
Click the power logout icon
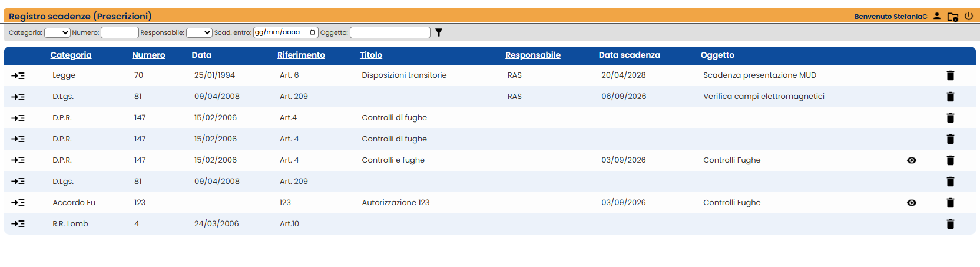coord(969,16)
